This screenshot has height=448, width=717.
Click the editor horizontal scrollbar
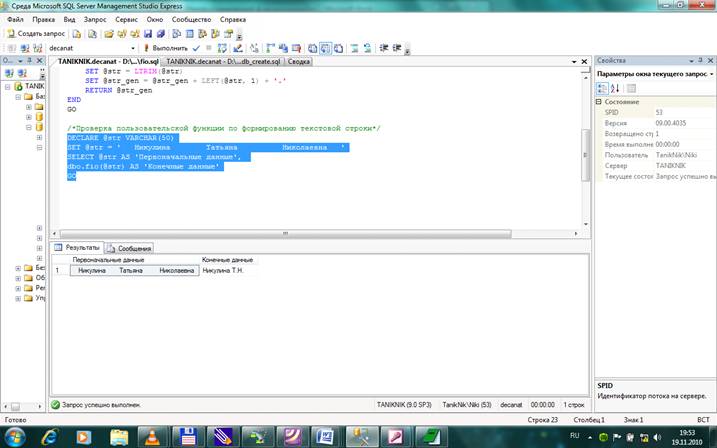tap(285, 234)
